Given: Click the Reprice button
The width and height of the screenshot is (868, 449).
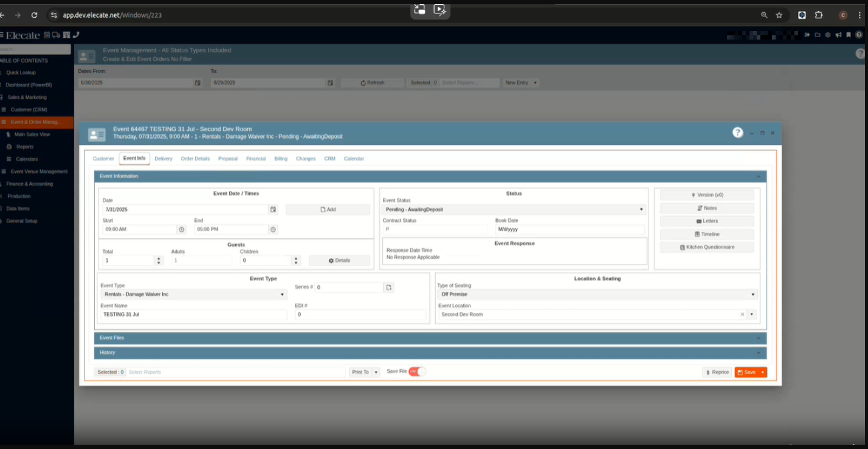Looking at the screenshot, I should 717,372.
